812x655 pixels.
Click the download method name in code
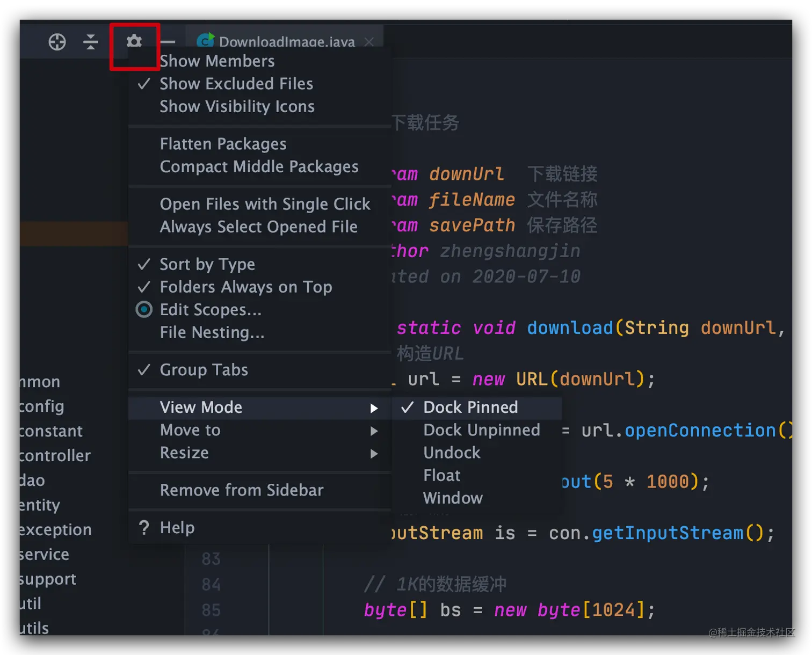click(570, 327)
